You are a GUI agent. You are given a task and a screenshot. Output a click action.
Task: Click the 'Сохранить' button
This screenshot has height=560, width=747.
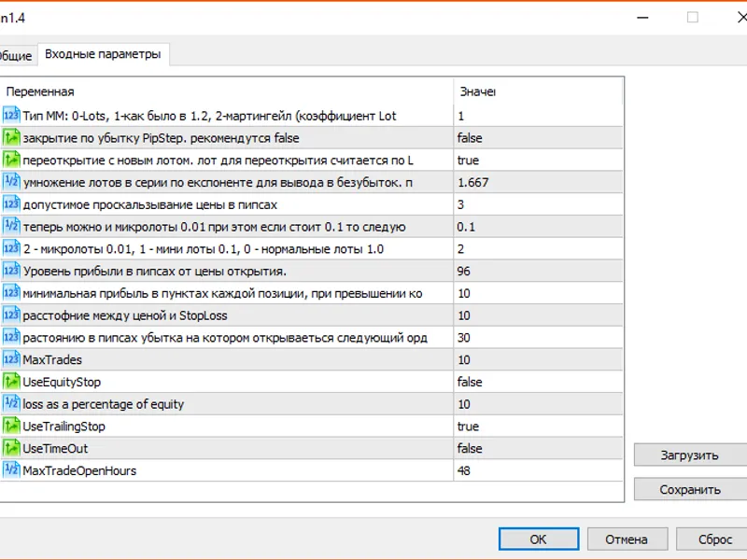690,489
